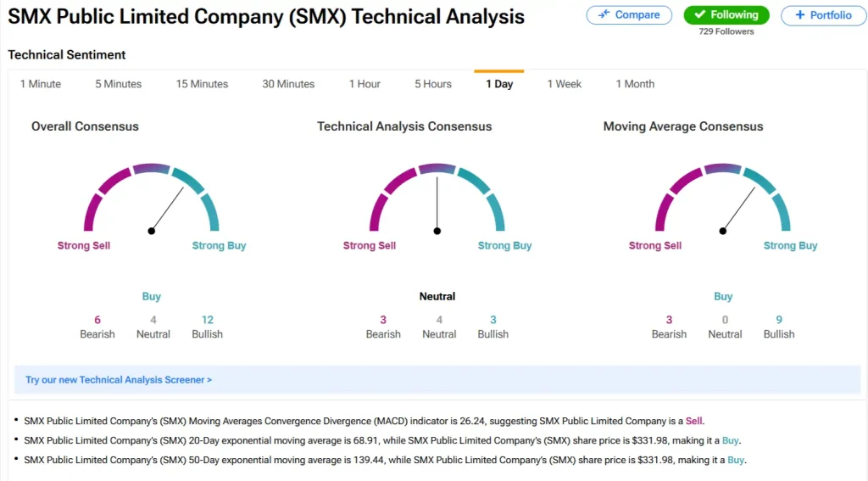
Task: Click the '9' Bullish count
Action: click(x=779, y=320)
